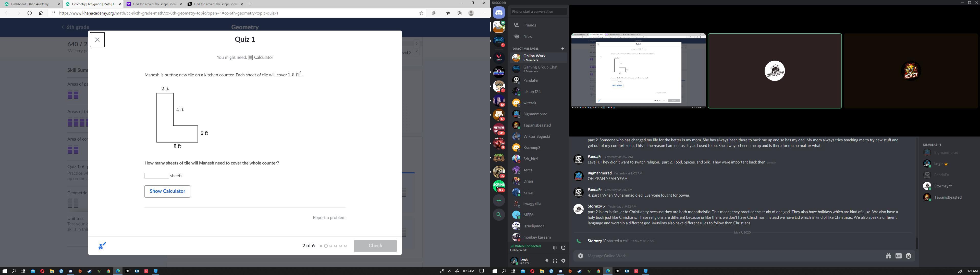Go back using the 6th grade chevron
Screen dimensions: 980x275
click(63, 27)
